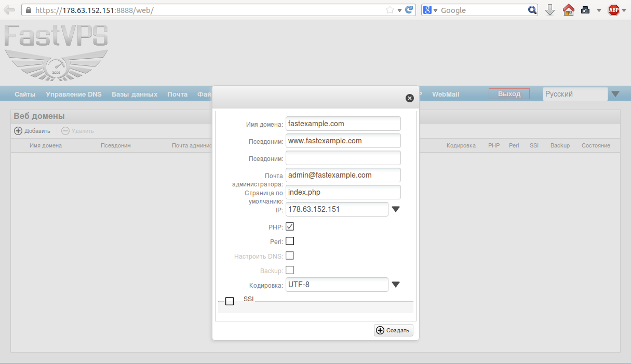Sort by Кодировка column header
631x364 pixels.
tap(461, 145)
